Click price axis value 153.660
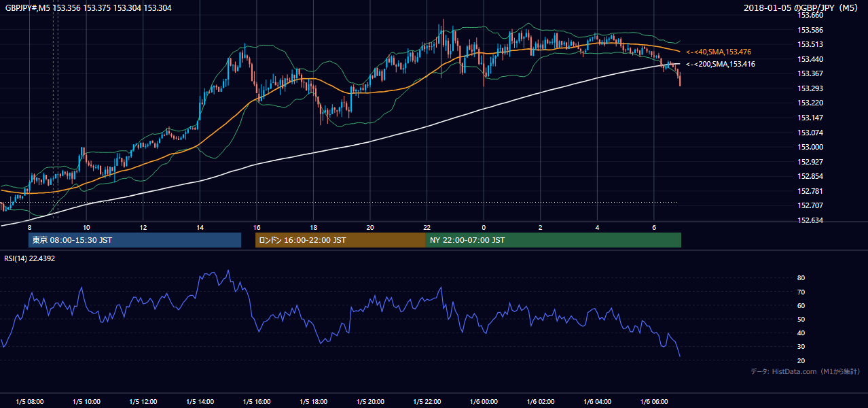The width and height of the screenshot is (868, 408). coord(810,15)
